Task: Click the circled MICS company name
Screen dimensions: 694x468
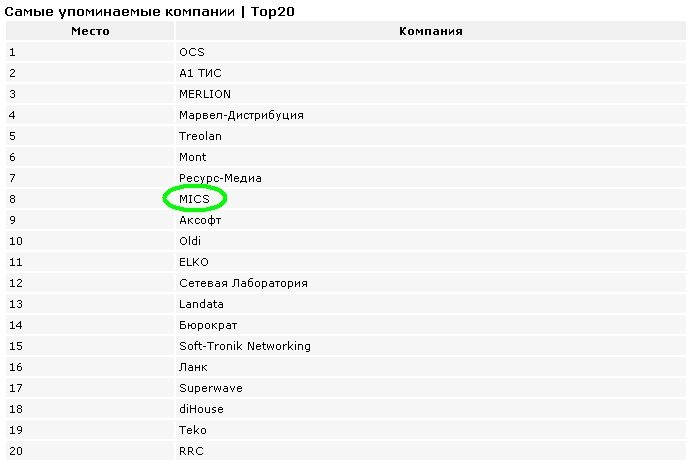Action: (194, 199)
